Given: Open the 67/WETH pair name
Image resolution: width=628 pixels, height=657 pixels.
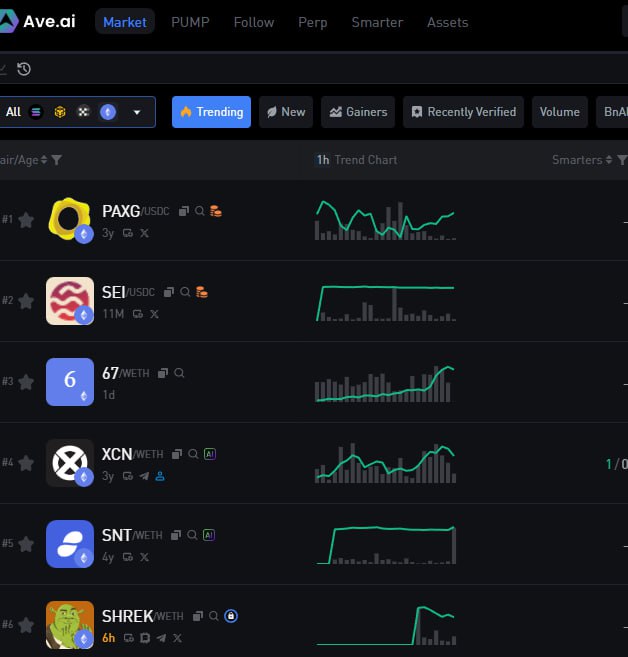Looking at the screenshot, I should tap(126, 373).
